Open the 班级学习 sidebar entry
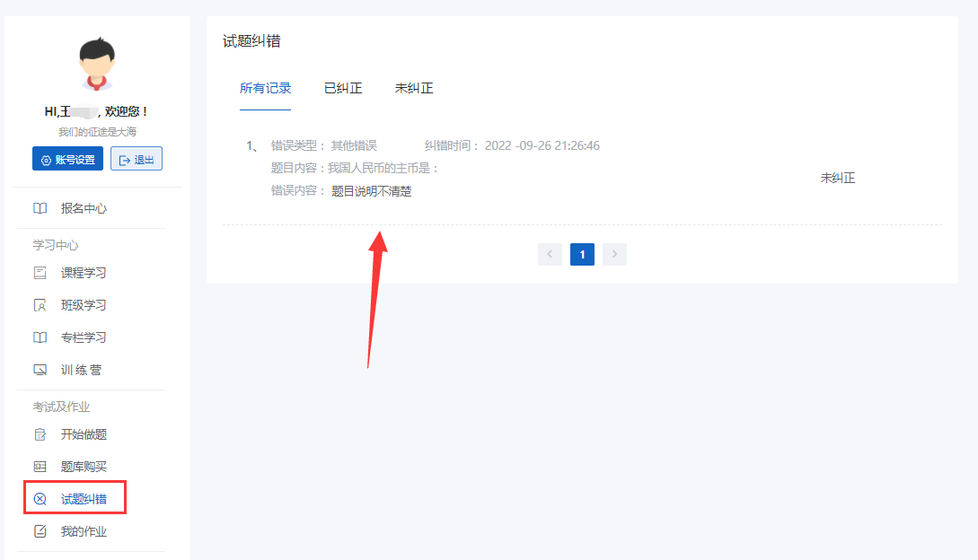978x560 pixels. click(84, 305)
